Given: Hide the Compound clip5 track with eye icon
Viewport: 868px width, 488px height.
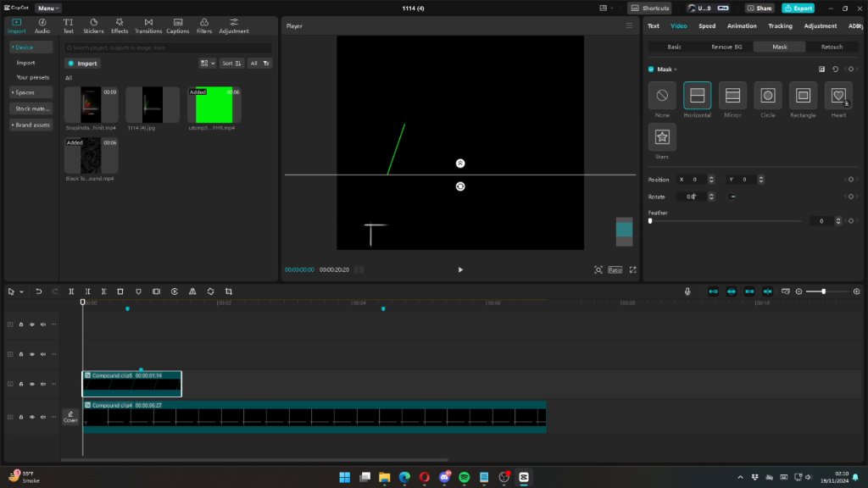Looking at the screenshot, I should [x=32, y=384].
